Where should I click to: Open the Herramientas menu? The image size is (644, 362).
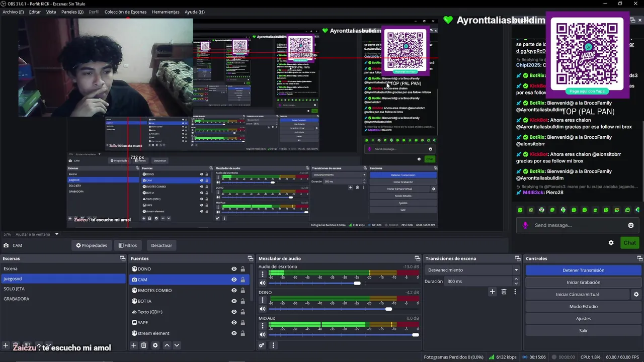pyautogui.click(x=166, y=12)
